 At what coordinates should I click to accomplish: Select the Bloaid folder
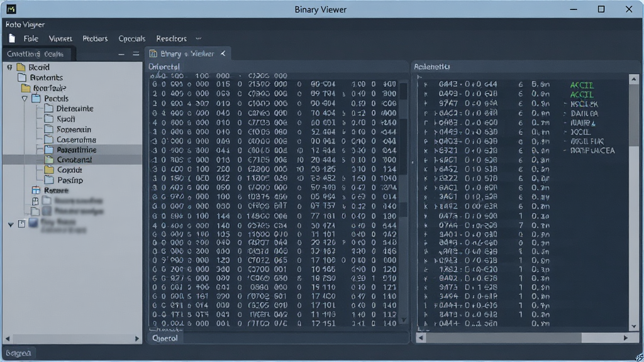pyautogui.click(x=39, y=67)
